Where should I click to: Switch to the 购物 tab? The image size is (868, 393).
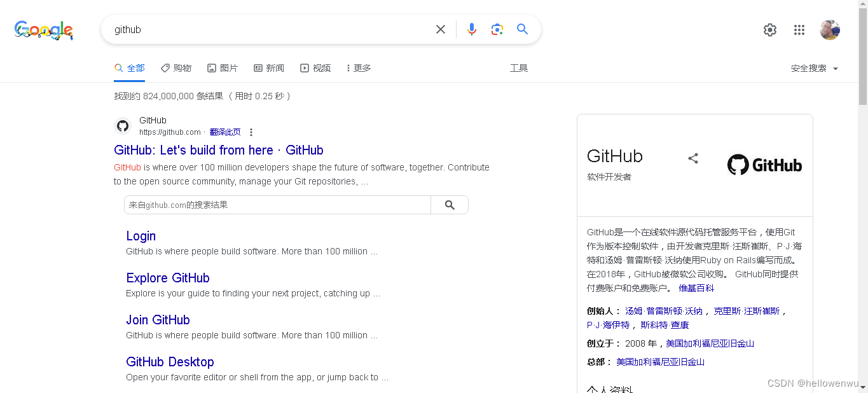click(176, 68)
